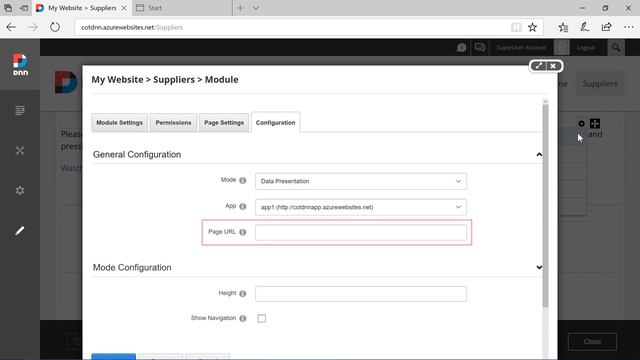The width and height of the screenshot is (640, 360).
Task: Click the Logout link
Action: [x=586, y=48]
